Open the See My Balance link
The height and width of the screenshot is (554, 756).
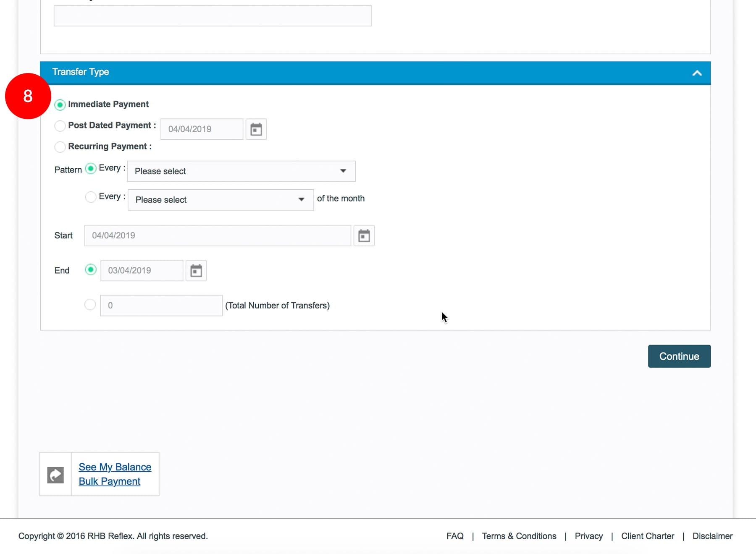pyautogui.click(x=115, y=467)
